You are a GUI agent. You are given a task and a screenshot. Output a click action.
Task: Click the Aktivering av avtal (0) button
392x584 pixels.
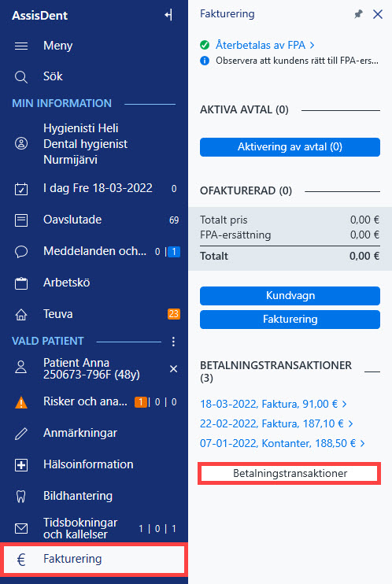(x=290, y=147)
